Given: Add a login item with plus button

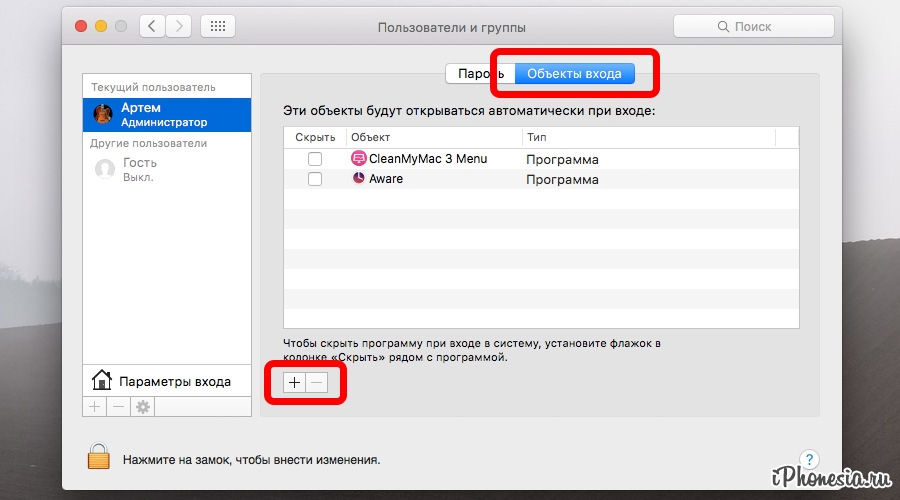Looking at the screenshot, I should click(x=294, y=382).
